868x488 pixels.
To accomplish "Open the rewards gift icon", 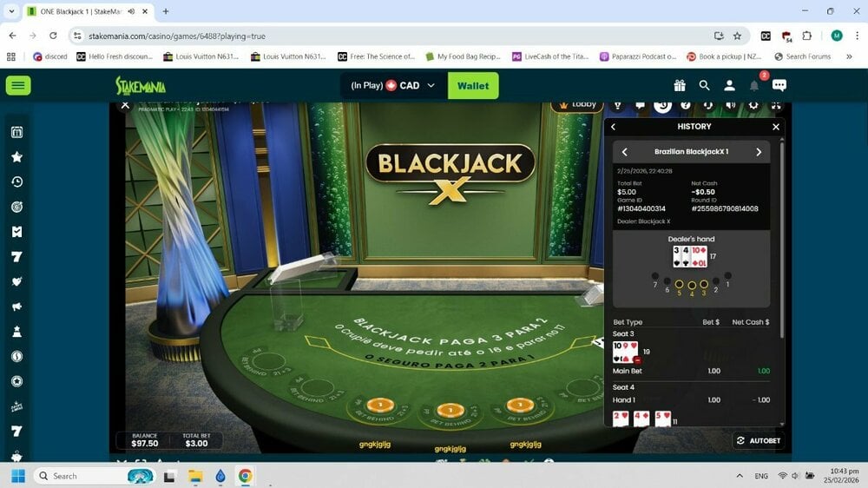I will tap(680, 85).
